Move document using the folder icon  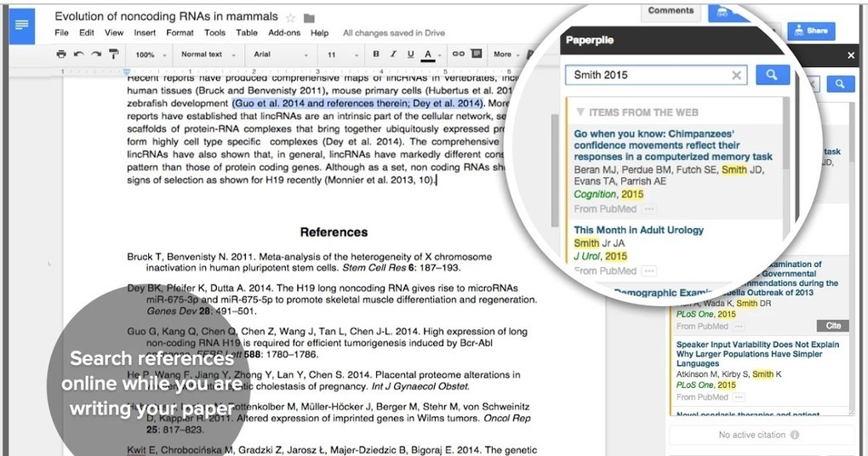point(310,18)
